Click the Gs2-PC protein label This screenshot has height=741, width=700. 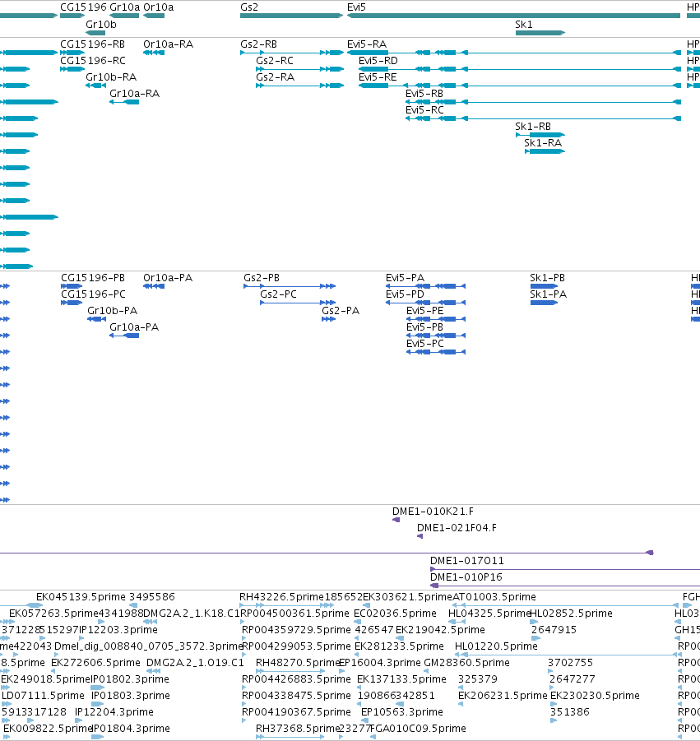278,294
